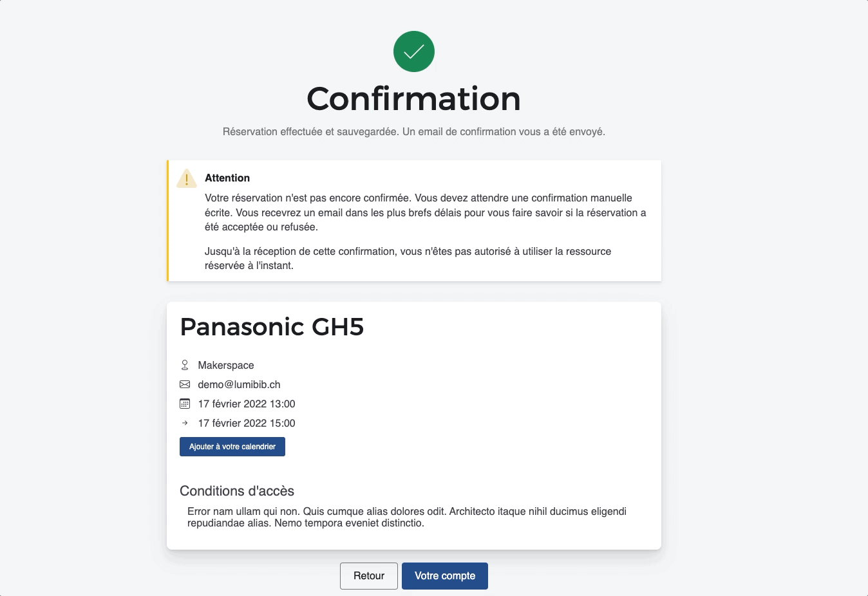
Task: Click the arrow icon beside end date
Action: 185,423
